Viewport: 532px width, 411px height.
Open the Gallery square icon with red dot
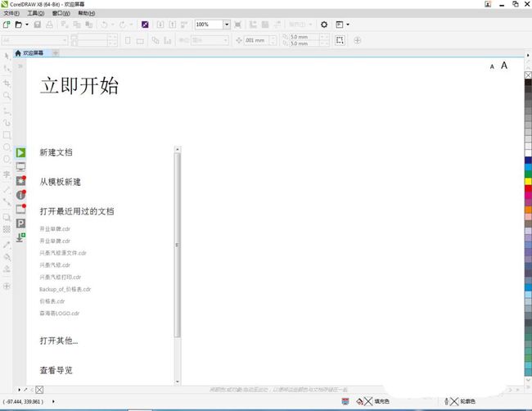coord(20,209)
